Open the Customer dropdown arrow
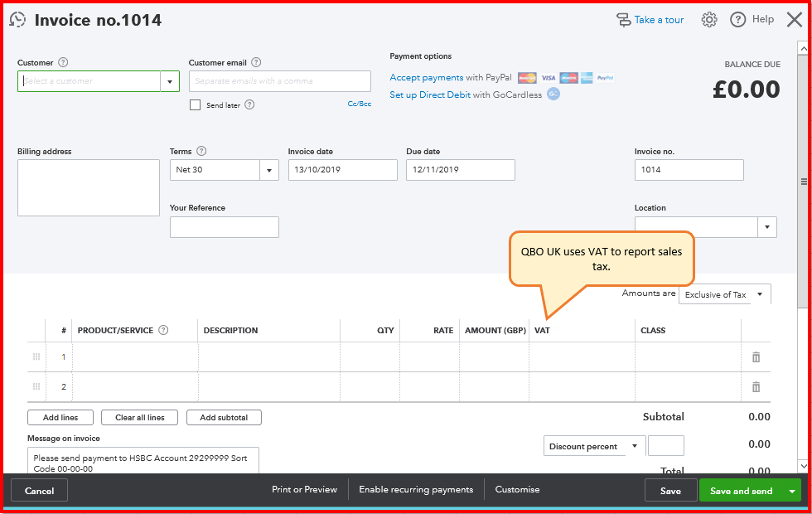812x514 pixels. tap(170, 81)
